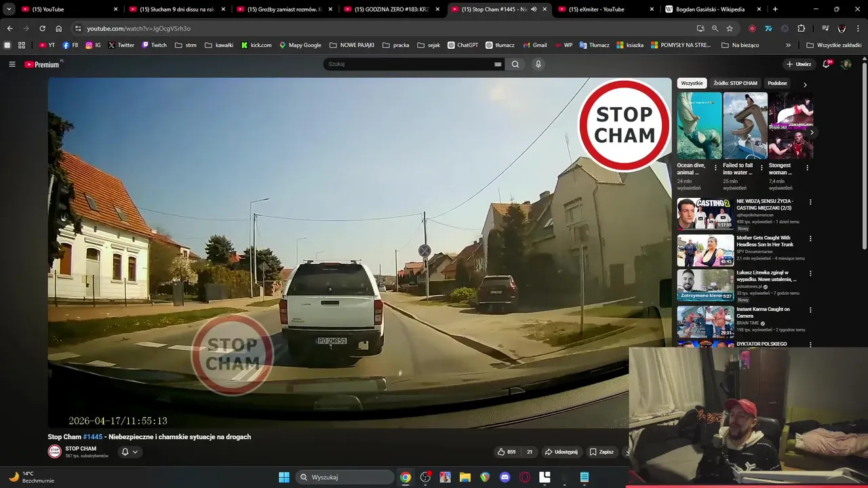Open File Explorer from the taskbar
Screen dimensions: 868x488
[x=465, y=477]
